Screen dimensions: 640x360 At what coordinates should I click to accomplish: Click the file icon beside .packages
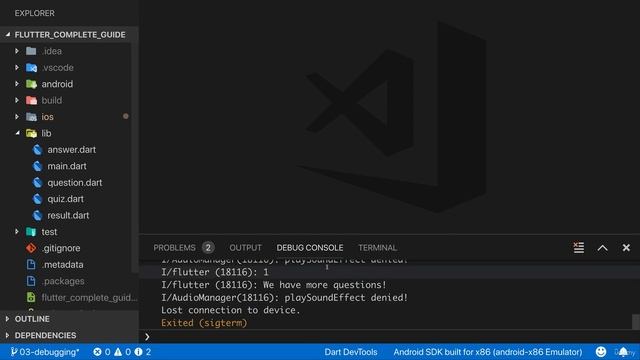click(31, 281)
